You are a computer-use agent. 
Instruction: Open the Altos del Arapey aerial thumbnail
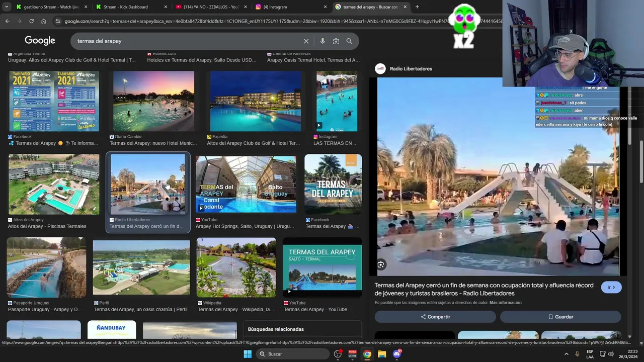coord(54,185)
